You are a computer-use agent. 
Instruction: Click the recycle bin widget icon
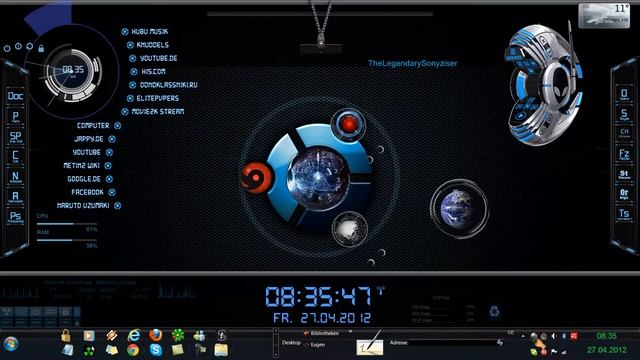494,311
